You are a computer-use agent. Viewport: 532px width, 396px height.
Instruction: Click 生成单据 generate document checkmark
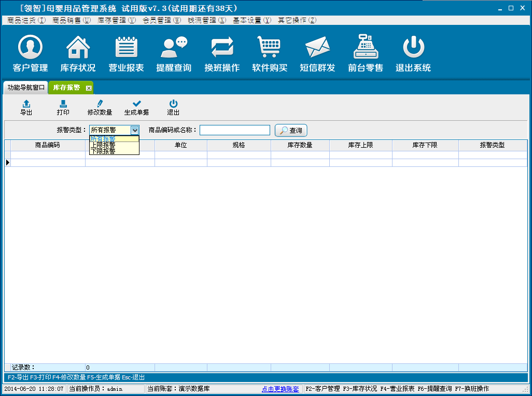point(136,107)
